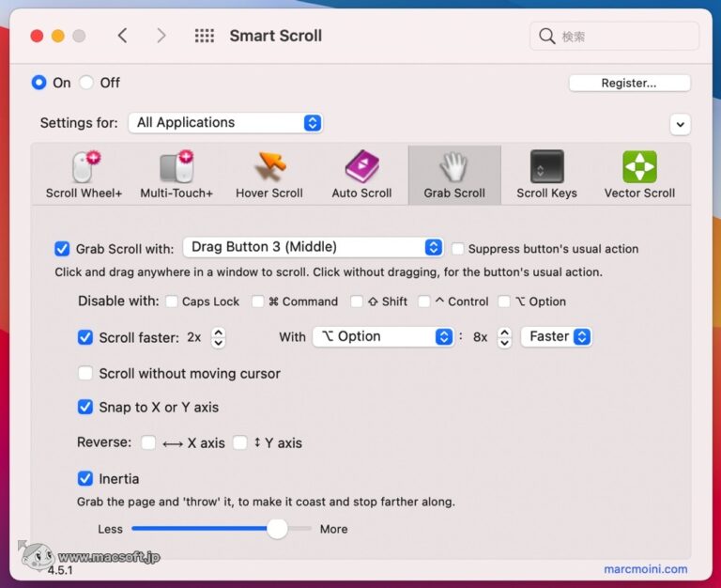Screen dimensions: 721x588
Task: Switch to the Scroll Keys tab
Action: (546, 175)
